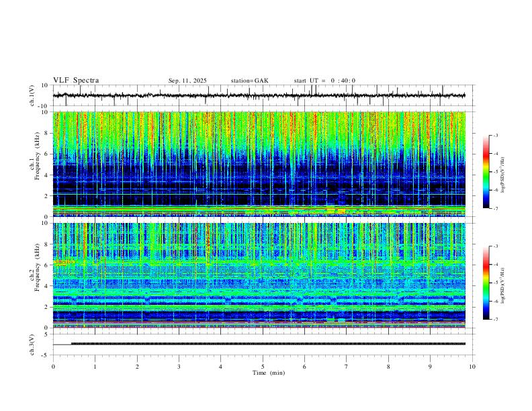Click the "VLF Spectra" title text
Viewport: 532px width, 411px height.
click(x=76, y=81)
